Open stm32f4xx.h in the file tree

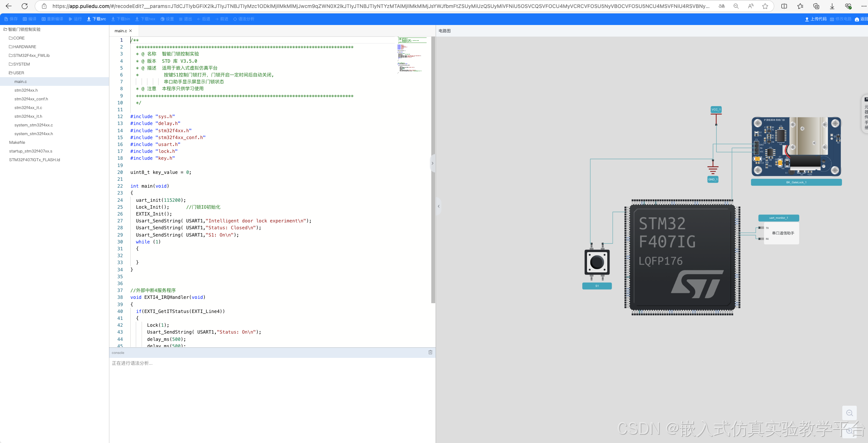(26, 90)
